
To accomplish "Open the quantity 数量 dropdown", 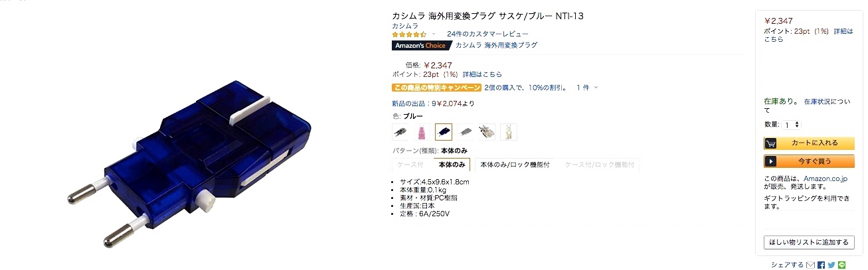I will tap(792, 125).
